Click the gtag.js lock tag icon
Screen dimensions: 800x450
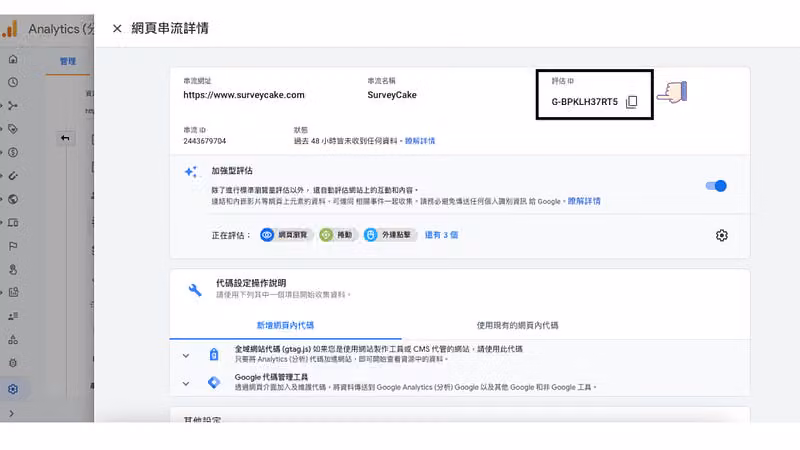coord(214,354)
